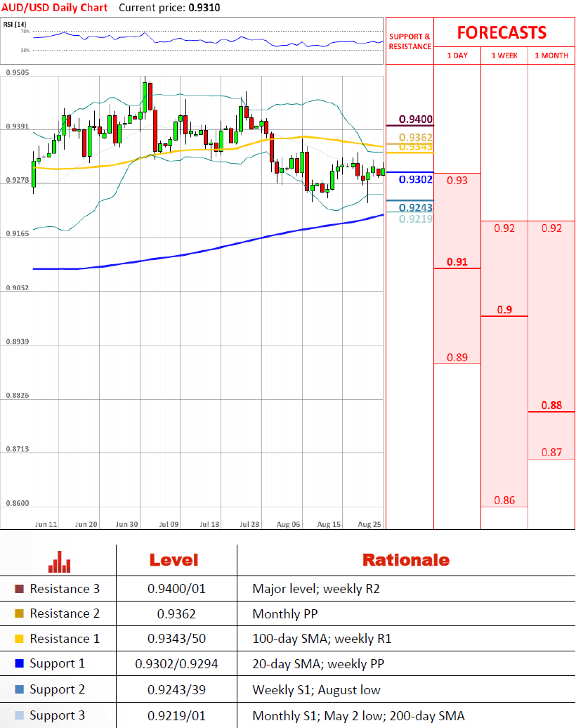Click rationale 'Weekly S1; August low'

tap(317, 690)
